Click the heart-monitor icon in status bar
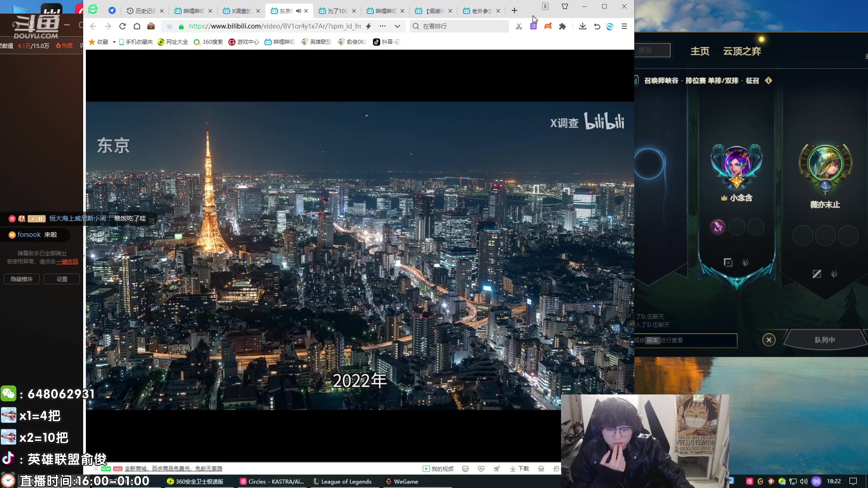 (481, 469)
